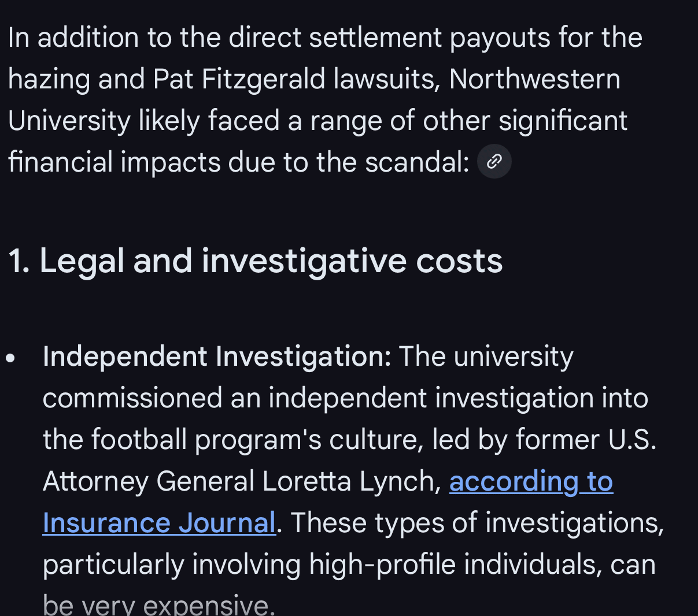The height and width of the screenshot is (616, 698).
Task: Open the "according to" hyperlink text
Action: tap(531, 481)
